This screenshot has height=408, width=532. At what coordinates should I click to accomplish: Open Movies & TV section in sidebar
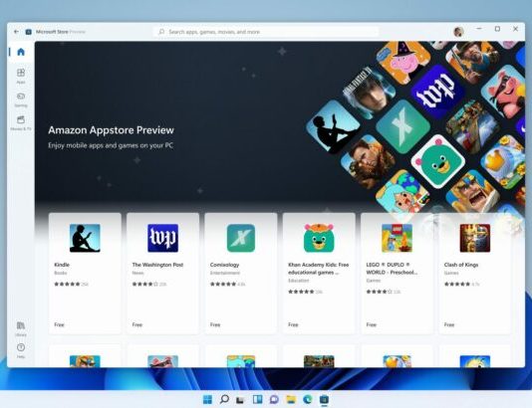(21, 122)
